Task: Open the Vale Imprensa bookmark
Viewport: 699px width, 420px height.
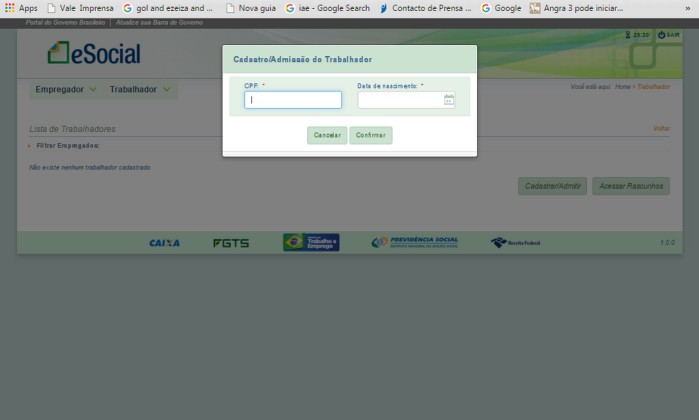Action: click(x=79, y=8)
